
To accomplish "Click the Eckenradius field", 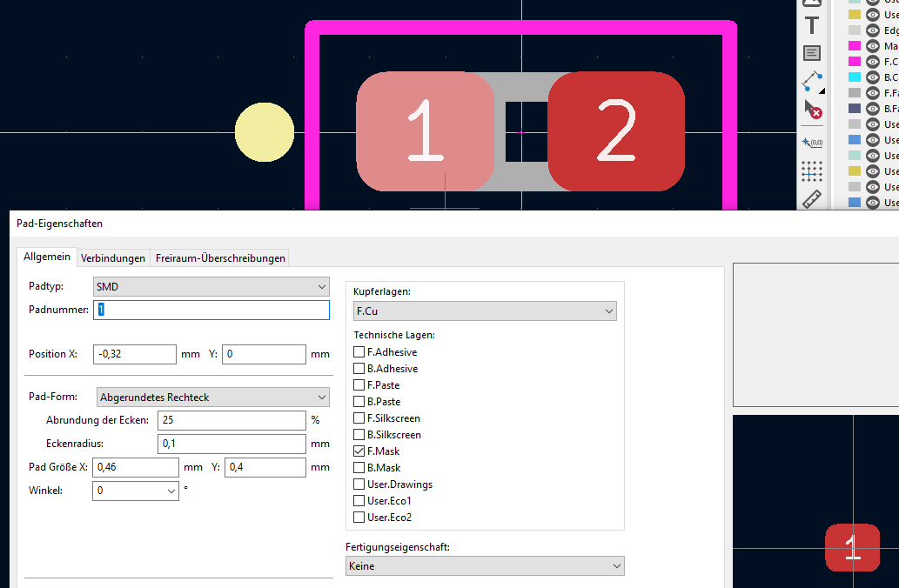I will click(231, 444).
